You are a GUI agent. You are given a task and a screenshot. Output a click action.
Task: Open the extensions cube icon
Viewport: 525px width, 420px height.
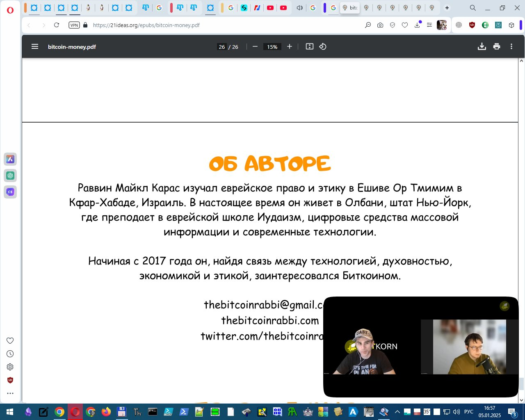(511, 25)
